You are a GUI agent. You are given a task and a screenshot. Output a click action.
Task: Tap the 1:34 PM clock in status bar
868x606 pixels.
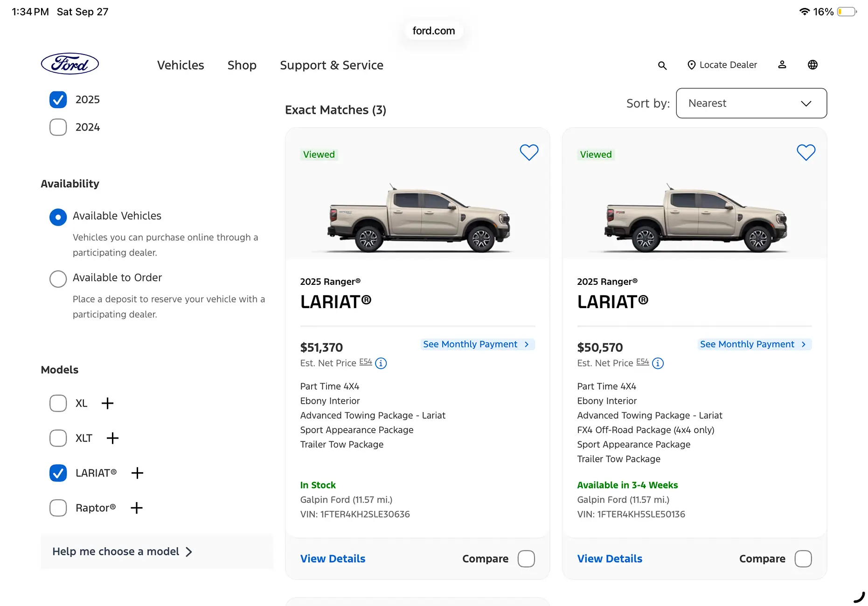30,12
